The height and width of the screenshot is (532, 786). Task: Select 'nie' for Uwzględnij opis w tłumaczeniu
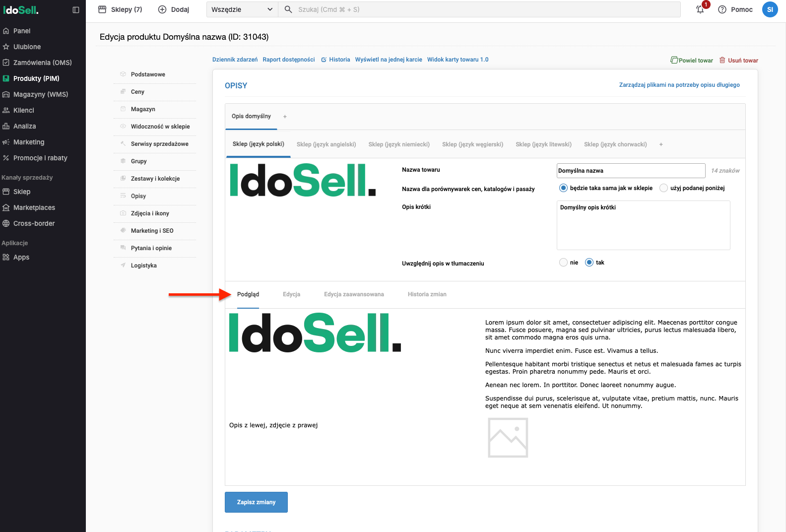(563, 263)
